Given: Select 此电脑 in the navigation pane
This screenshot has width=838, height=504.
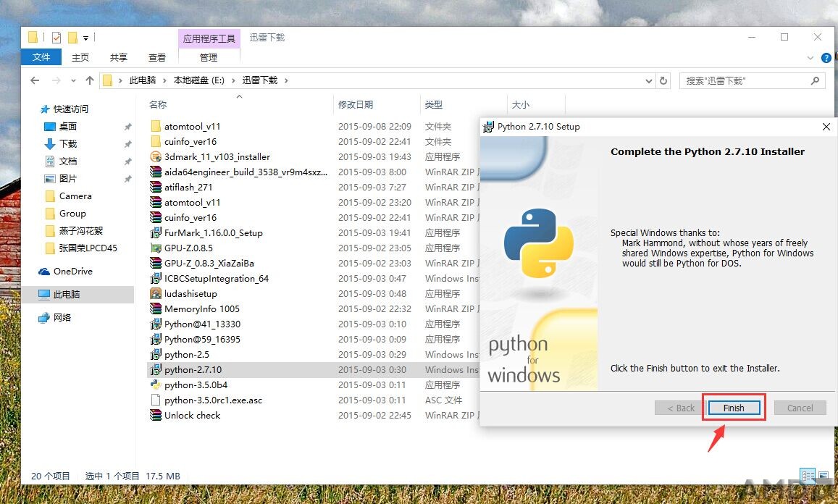Looking at the screenshot, I should pyautogui.click(x=77, y=295).
